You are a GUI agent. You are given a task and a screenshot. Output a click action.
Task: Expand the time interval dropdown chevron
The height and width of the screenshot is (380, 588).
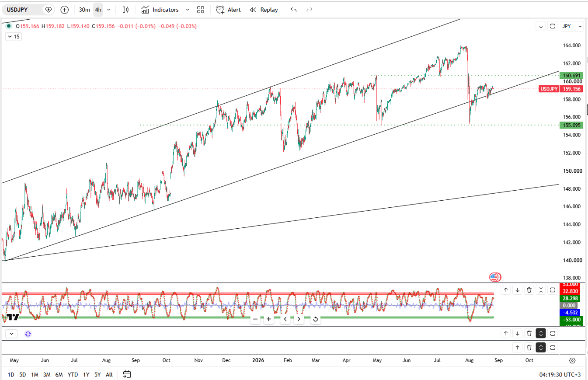(x=109, y=10)
